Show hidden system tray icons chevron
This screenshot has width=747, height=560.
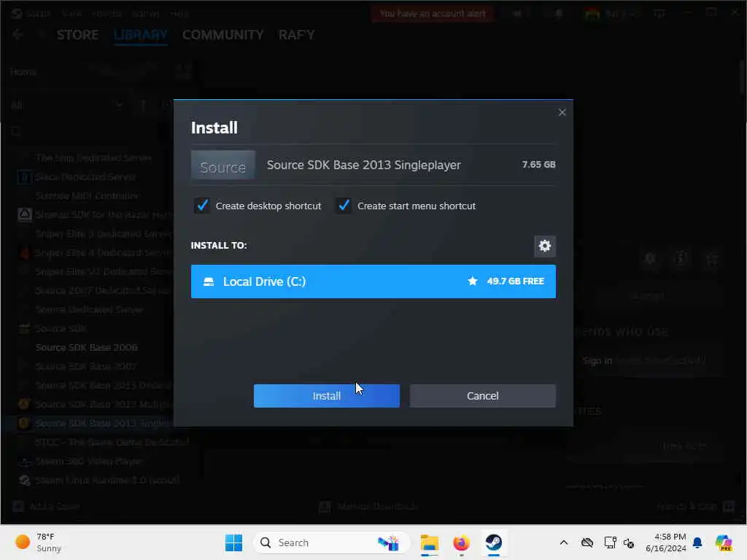(x=564, y=542)
